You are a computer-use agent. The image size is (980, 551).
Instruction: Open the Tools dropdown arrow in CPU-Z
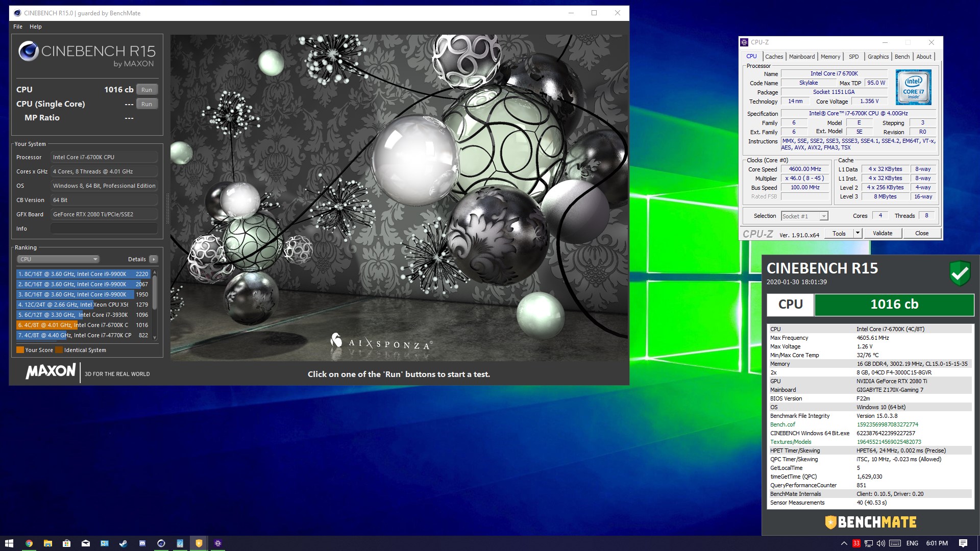point(857,233)
